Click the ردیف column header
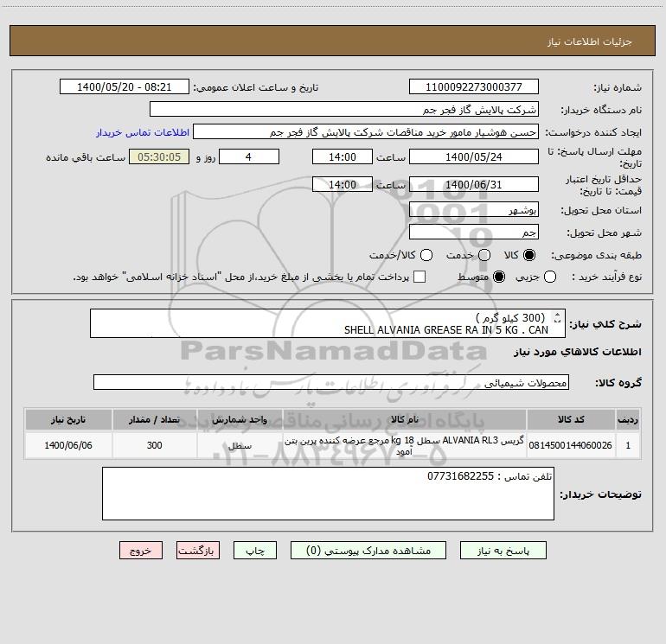 [x=628, y=419]
